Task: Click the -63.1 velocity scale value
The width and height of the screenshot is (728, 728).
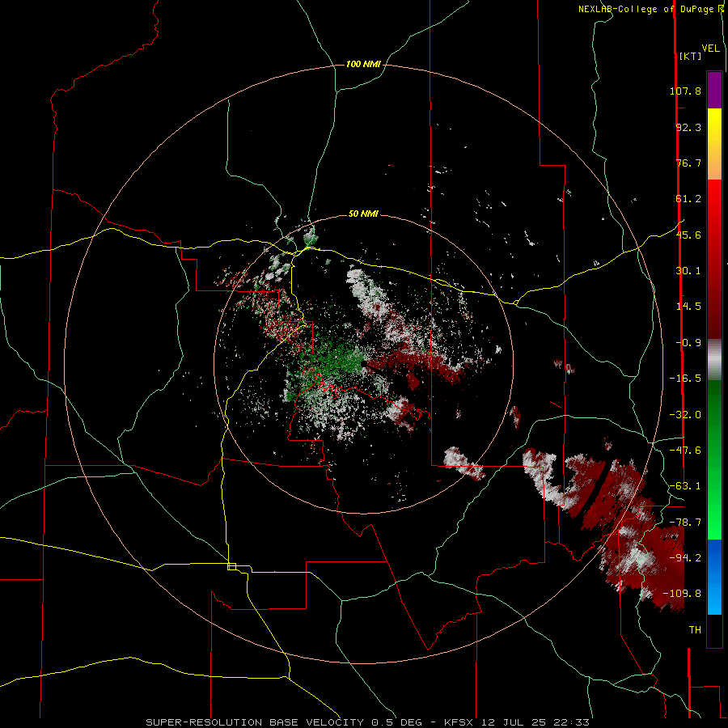Action: (x=685, y=486)
